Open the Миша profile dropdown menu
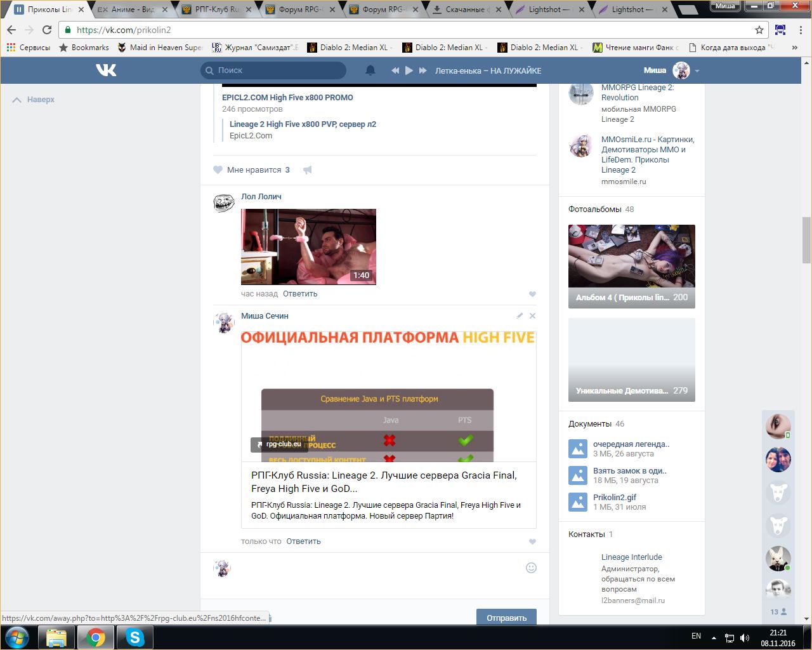The image size is (812, 650). pyautogui.click(x=671, y=70)
